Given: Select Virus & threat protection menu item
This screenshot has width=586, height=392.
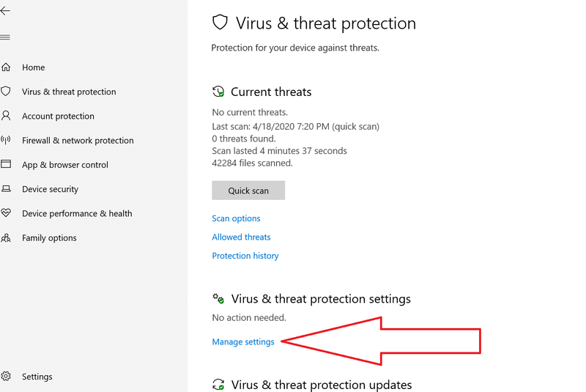Looking at the screenshot, I should (69, 92).
